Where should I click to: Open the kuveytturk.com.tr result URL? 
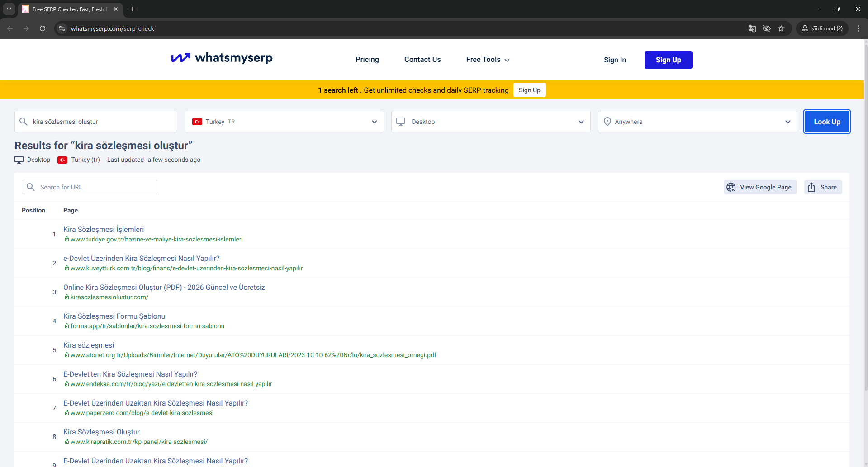click(187, 269)
